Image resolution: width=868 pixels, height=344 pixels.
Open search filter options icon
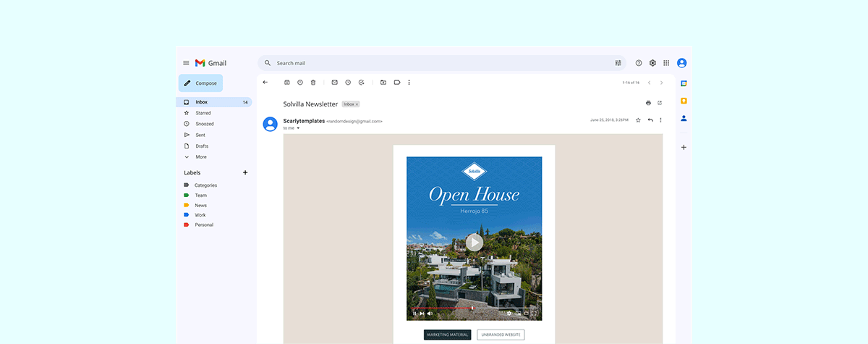click(x=618, y=63)
